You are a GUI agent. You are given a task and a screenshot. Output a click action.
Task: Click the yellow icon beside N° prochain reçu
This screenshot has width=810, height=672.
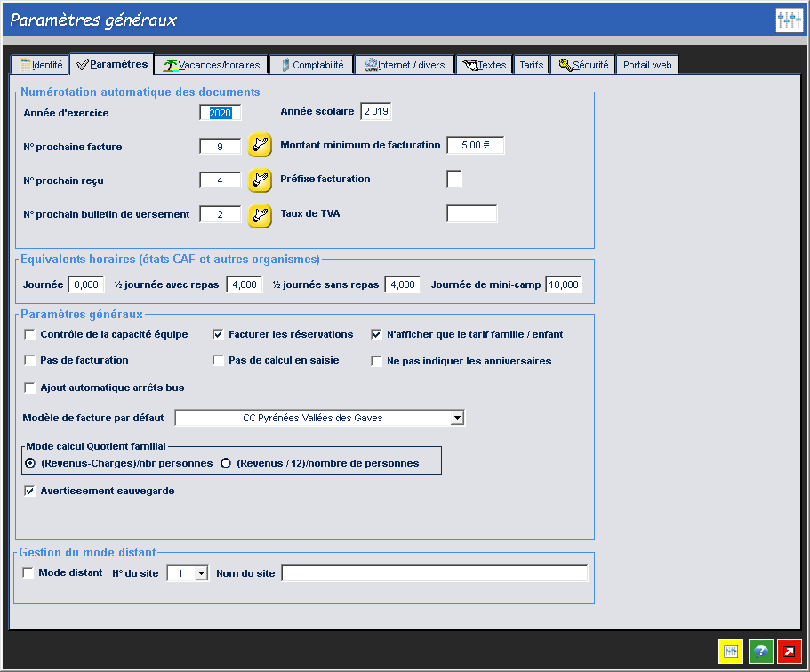point(259,180)
